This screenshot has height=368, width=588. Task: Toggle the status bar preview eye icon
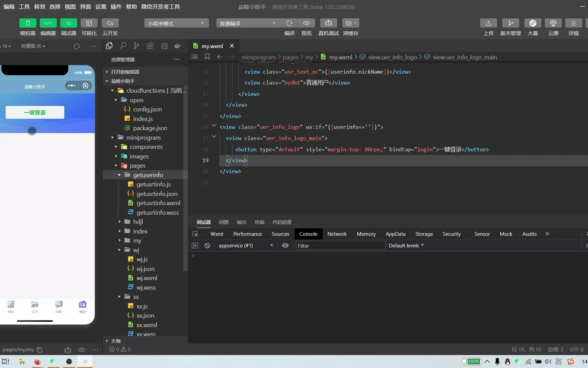82,350
